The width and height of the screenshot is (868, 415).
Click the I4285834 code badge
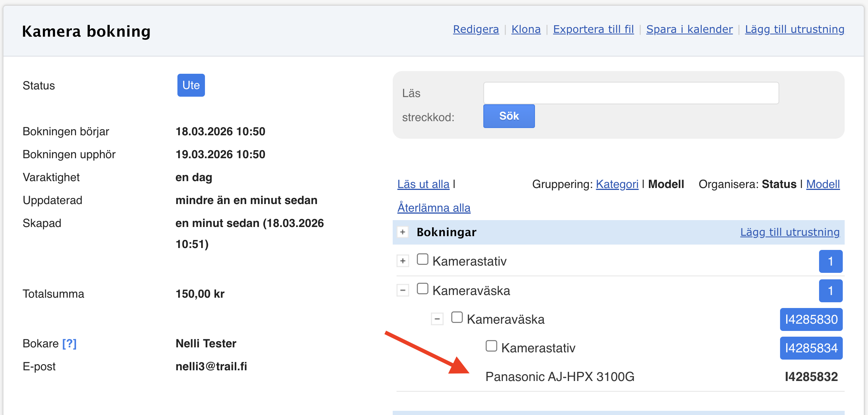[x=811, y=348]
